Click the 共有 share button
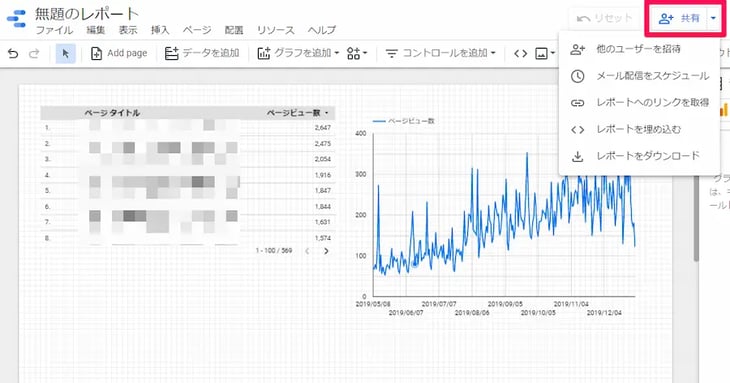730x383 pixels. tap(679, 19)
